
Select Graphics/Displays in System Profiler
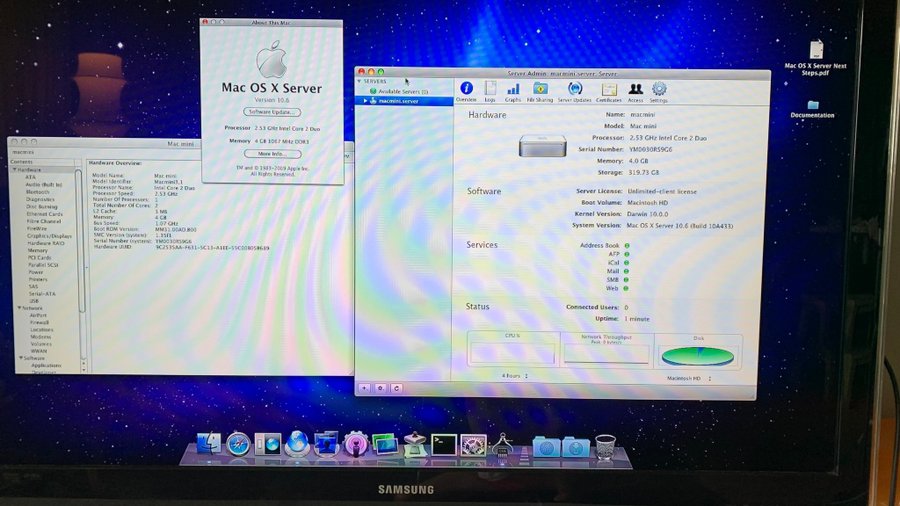tap(49, 236)
